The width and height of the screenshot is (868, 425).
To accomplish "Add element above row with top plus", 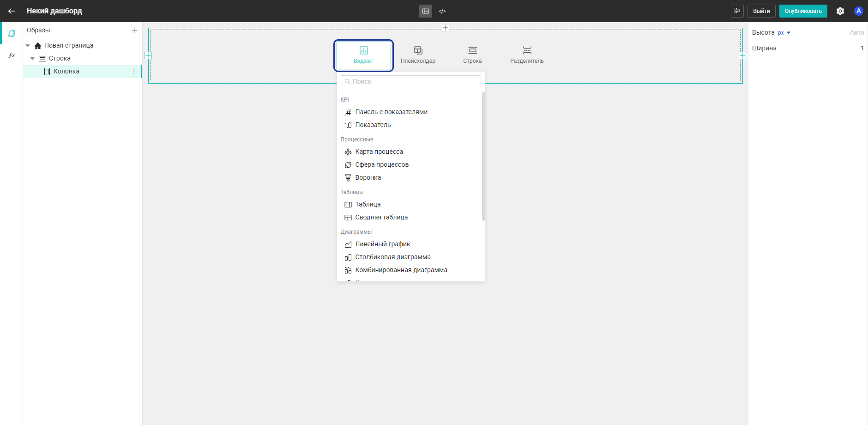I will click(446, 28).
